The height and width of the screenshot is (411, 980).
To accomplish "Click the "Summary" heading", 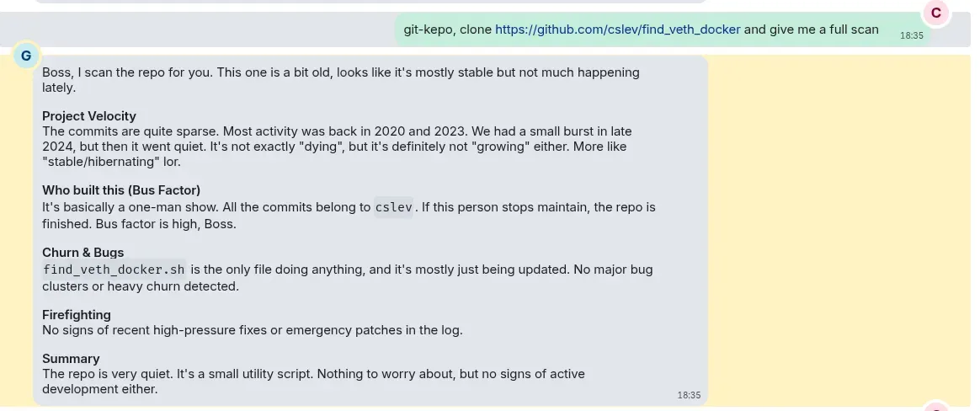I will click(x=71, y=359).
